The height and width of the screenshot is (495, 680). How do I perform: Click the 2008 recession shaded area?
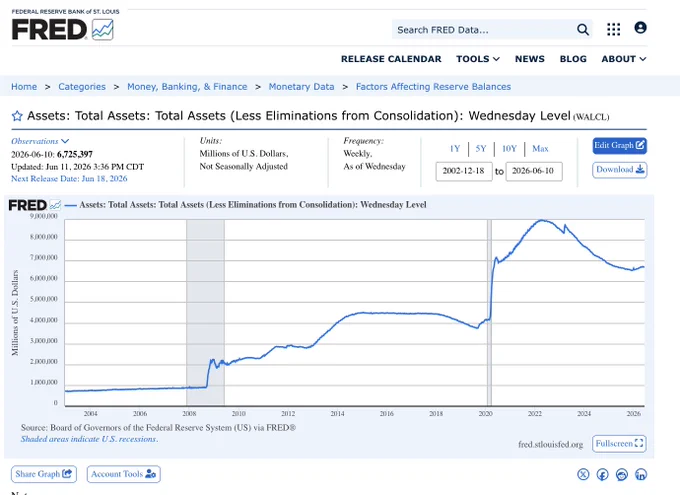(x=205, y=312)
